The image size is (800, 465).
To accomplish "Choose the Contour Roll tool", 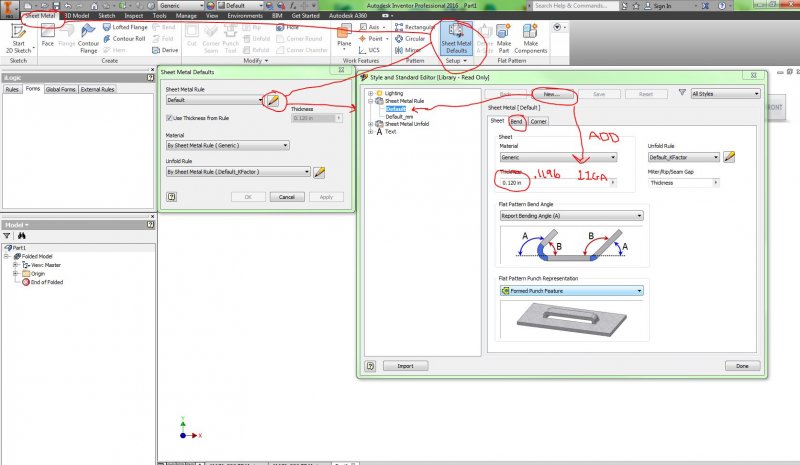I will pos(124,39).
